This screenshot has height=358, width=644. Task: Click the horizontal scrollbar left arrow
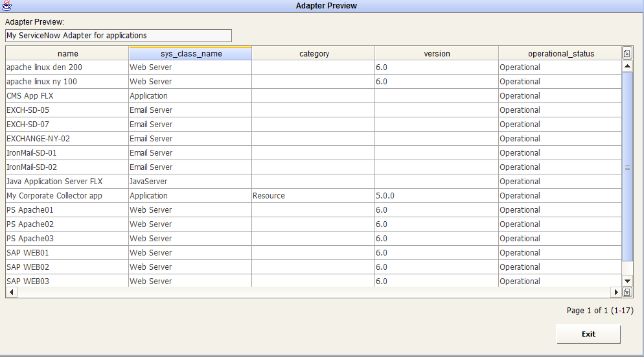tap(12, 292)
